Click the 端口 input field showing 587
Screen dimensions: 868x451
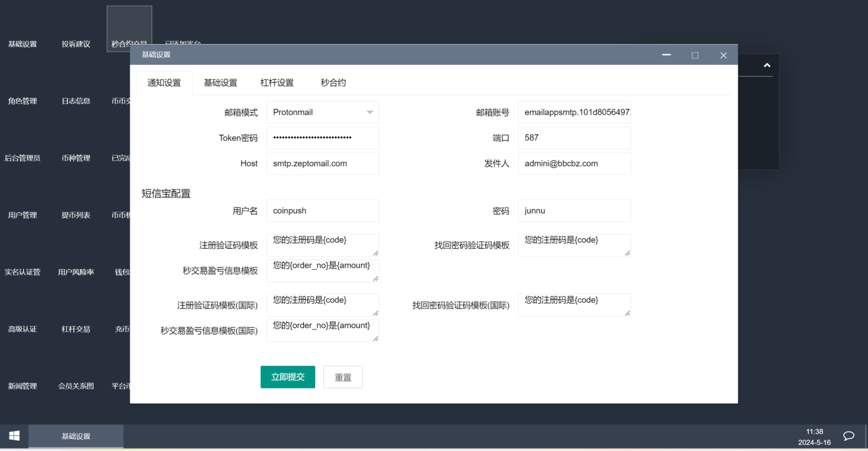(574, 137)
